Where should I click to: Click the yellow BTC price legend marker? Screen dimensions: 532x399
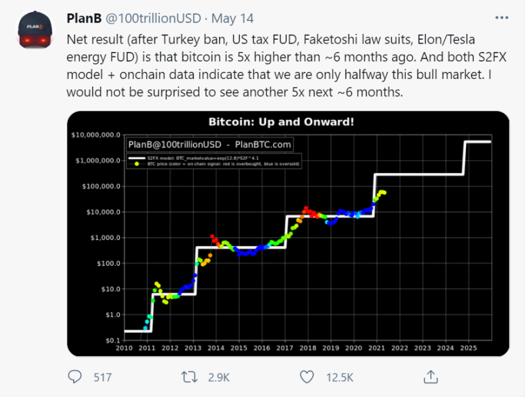[x=137, y=164]
